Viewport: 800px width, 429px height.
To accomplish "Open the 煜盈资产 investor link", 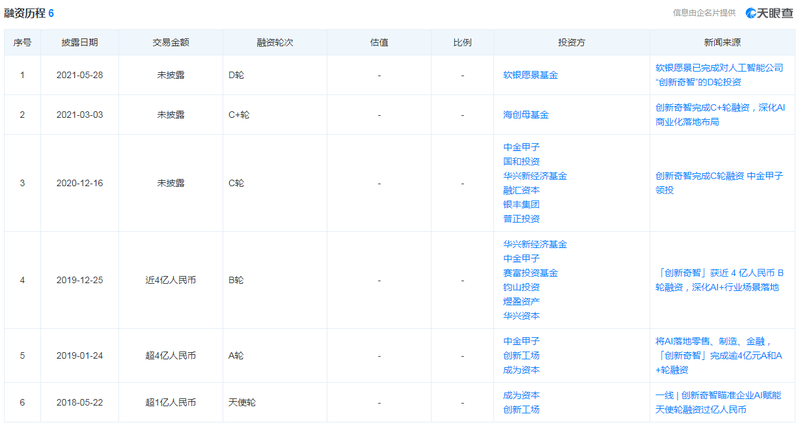I will (x=521, y=301).
